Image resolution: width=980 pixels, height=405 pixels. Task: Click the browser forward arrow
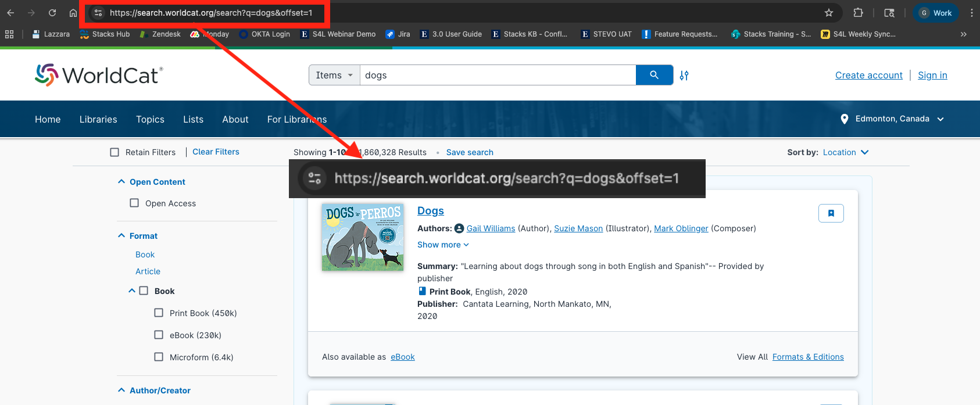[31, 13]
